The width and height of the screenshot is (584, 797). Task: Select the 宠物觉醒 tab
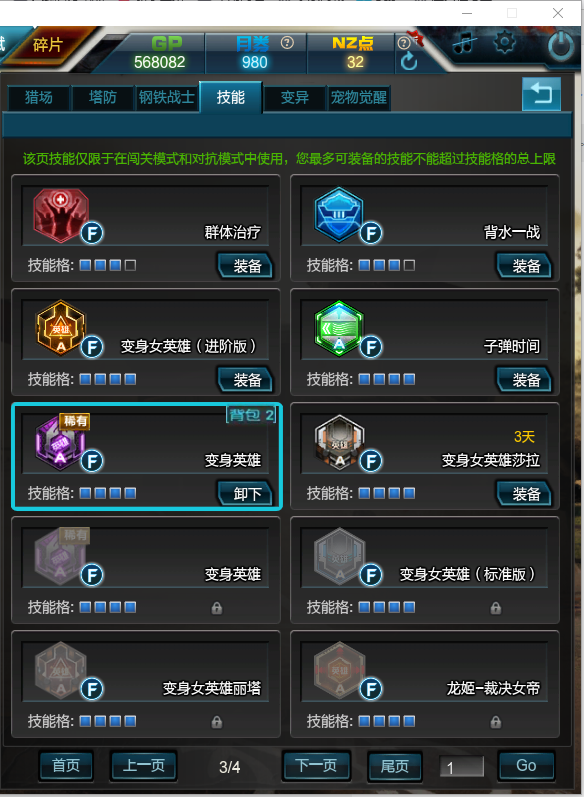pos(359,97)
